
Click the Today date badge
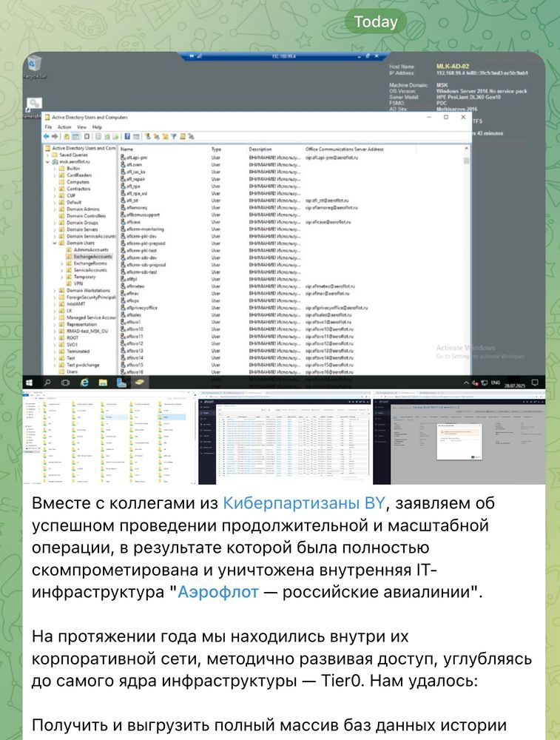[x=376, y=21]
